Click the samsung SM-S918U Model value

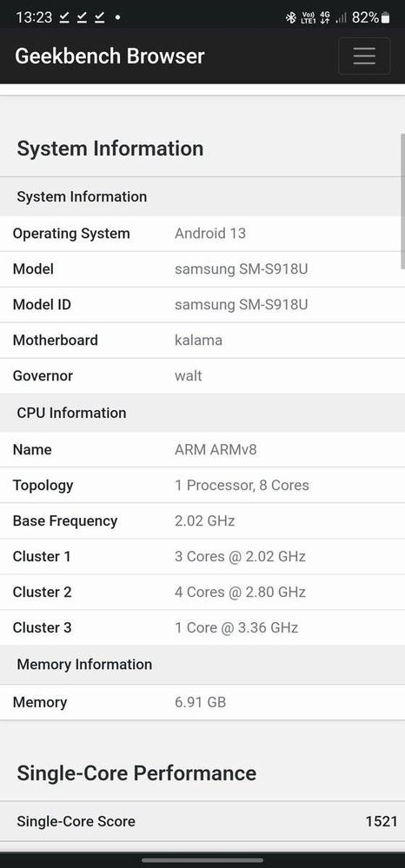[241, 269]
